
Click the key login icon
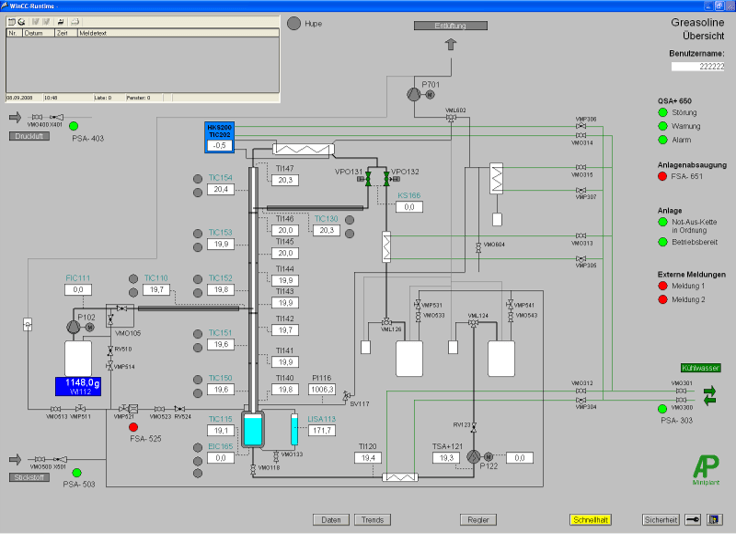point(692,520)
